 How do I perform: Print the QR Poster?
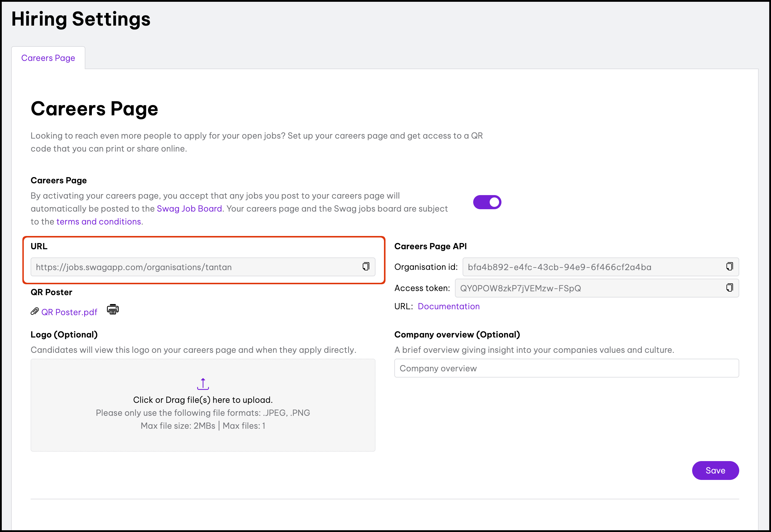coord(113,310)
